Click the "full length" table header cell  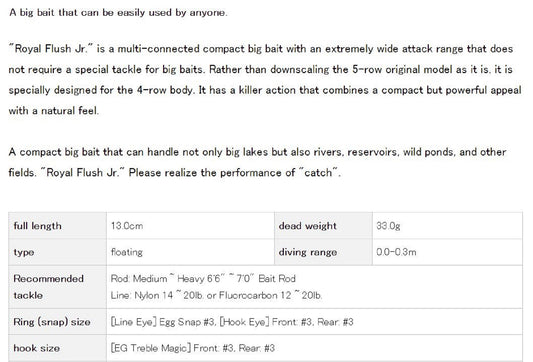(57, 226)
